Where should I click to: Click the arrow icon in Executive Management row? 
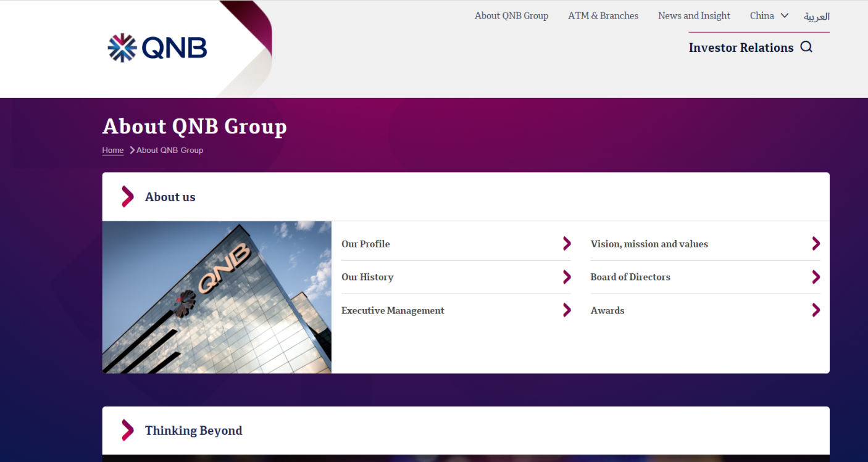click(567, 310)
